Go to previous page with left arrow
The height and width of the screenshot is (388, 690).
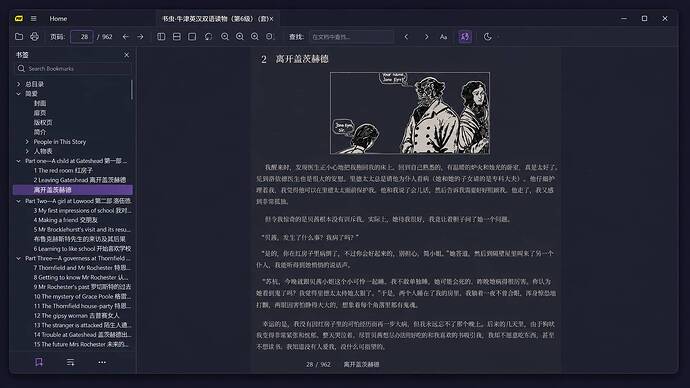coord(125,37)
